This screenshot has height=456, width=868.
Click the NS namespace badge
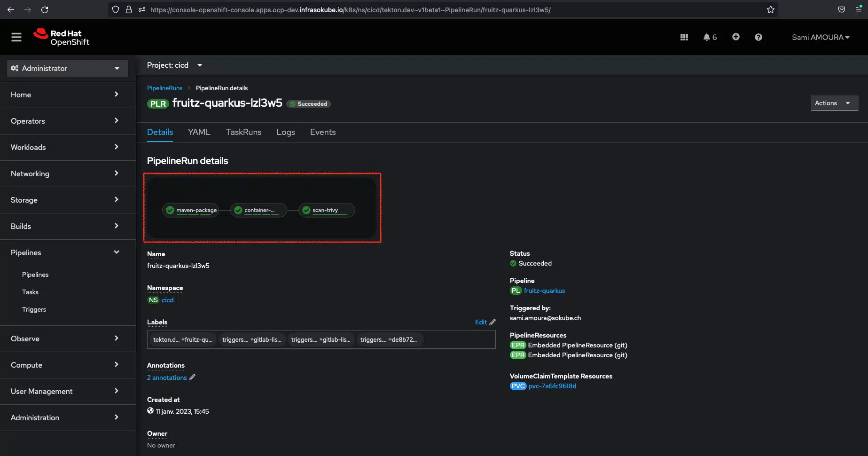point(153,300)
